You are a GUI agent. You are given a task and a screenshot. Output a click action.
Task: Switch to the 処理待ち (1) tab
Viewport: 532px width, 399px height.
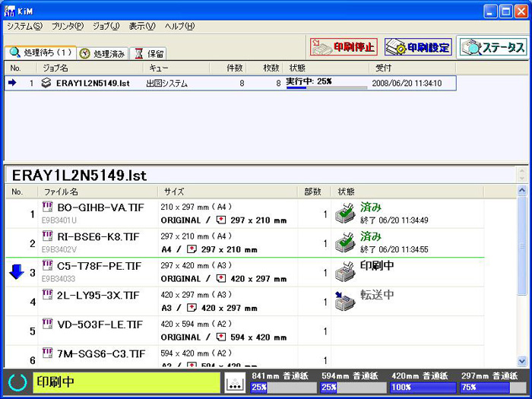[x=40, y=52]
